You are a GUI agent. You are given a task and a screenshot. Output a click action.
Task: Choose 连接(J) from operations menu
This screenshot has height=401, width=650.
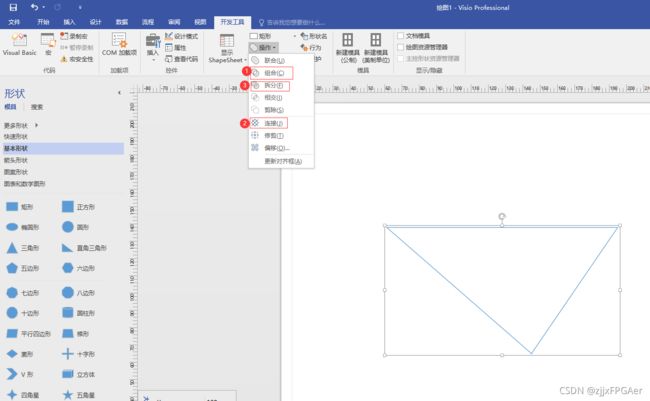point(281,123)
